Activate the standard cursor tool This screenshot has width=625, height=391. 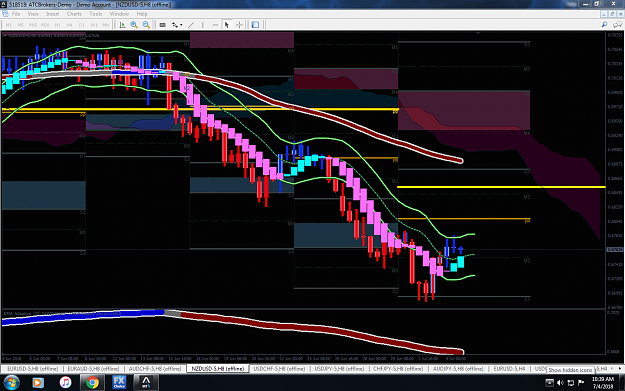pos(227,25)
